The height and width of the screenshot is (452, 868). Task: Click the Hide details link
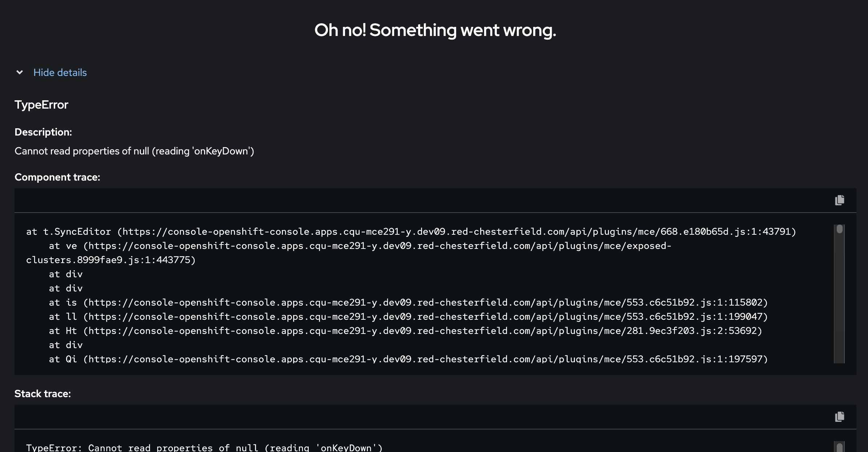[60, 73]
